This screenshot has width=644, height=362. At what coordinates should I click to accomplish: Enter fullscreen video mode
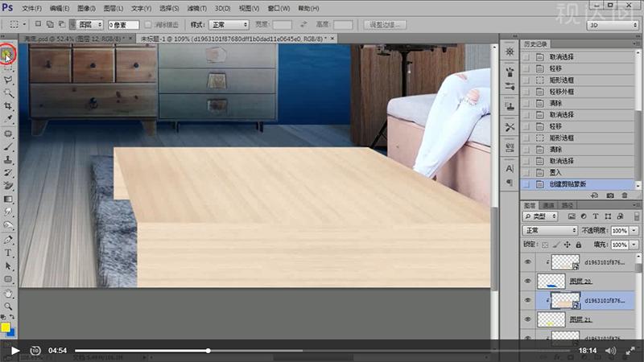click(630, 351)
